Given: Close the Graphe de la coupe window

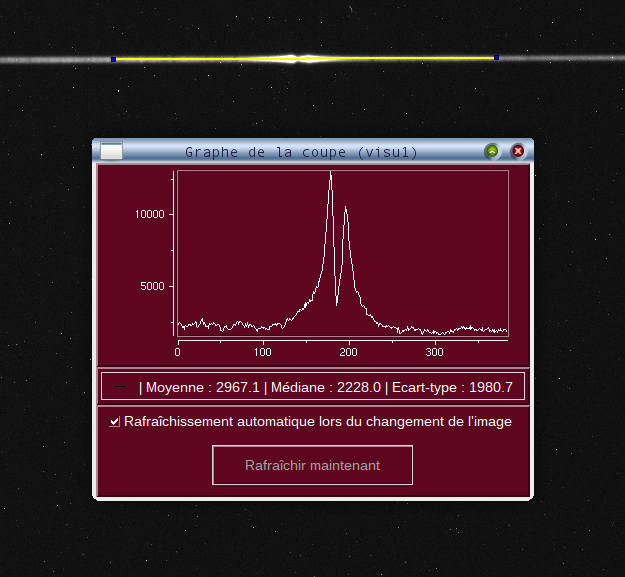Looking at the screenshot, I should pos(518,152).
